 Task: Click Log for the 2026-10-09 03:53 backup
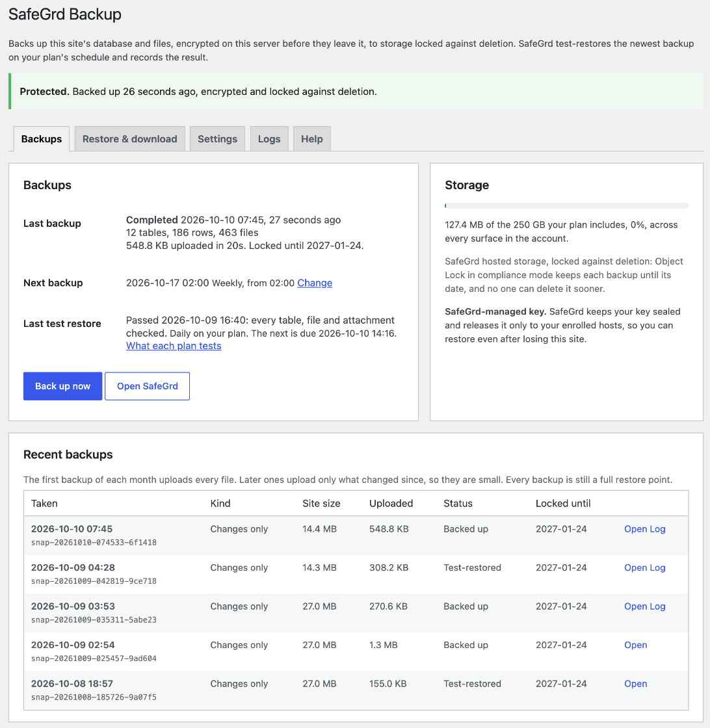click(657, 606)
